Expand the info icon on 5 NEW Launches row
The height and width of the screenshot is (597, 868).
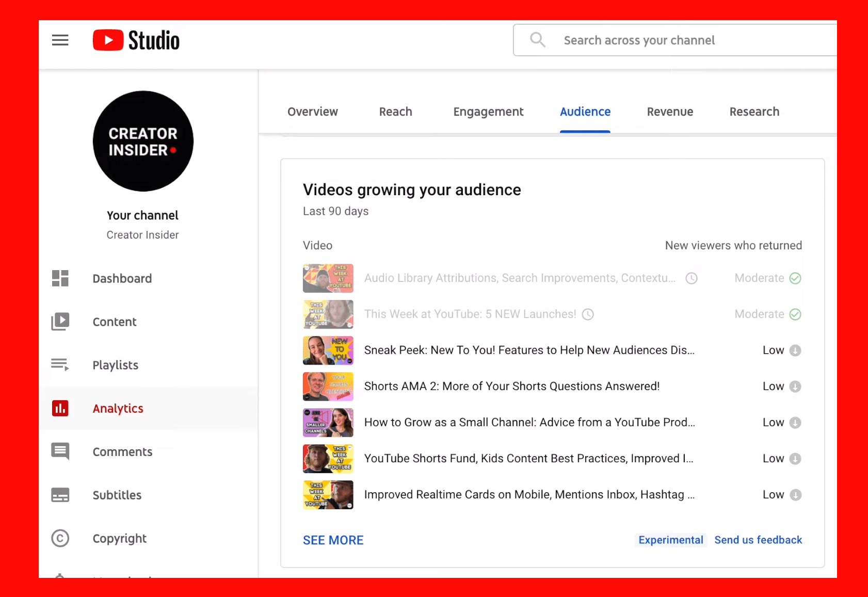tap(588, 314)
